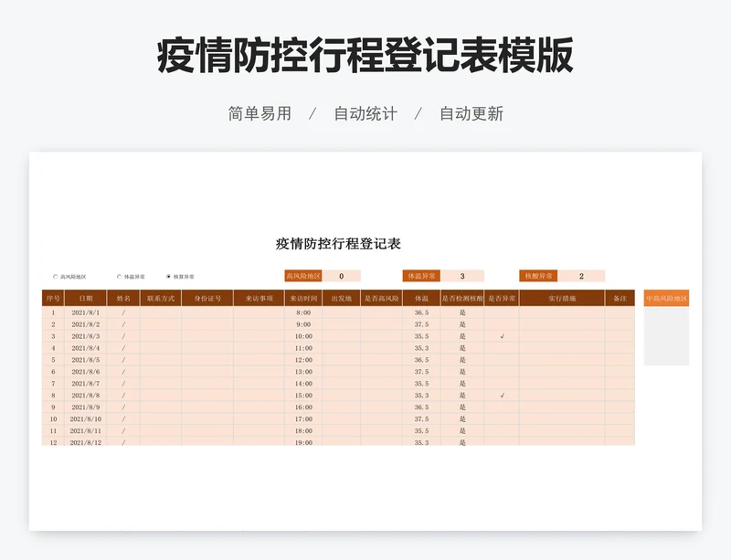This screenshot has width=731, height=560.
Task: Select the 高风险地区 radio button
Action: point(56,276)
